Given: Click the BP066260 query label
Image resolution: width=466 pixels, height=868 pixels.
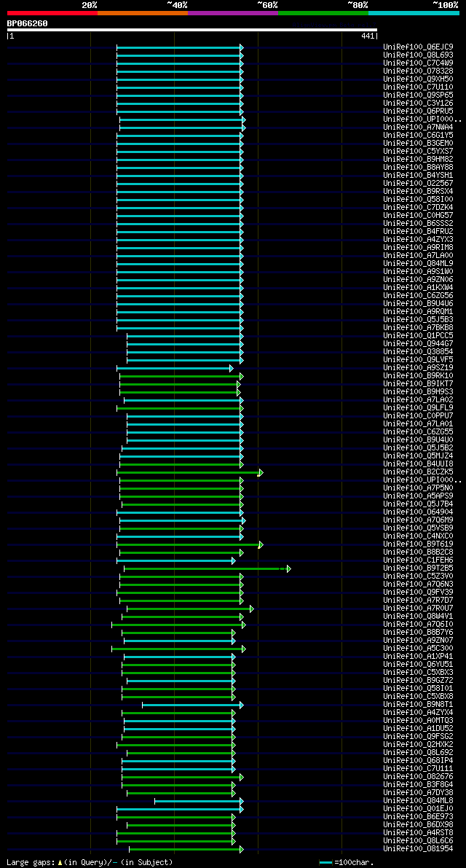Looking at the screenshot, I should click(x=27, y=23).
